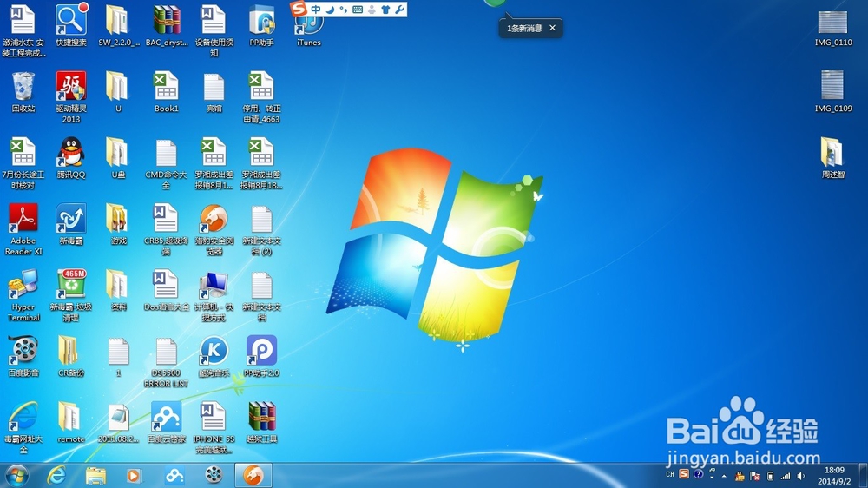Screen dimensions: 868x488
Task: Open the remote folder
Action: click(x=71, y=422)
